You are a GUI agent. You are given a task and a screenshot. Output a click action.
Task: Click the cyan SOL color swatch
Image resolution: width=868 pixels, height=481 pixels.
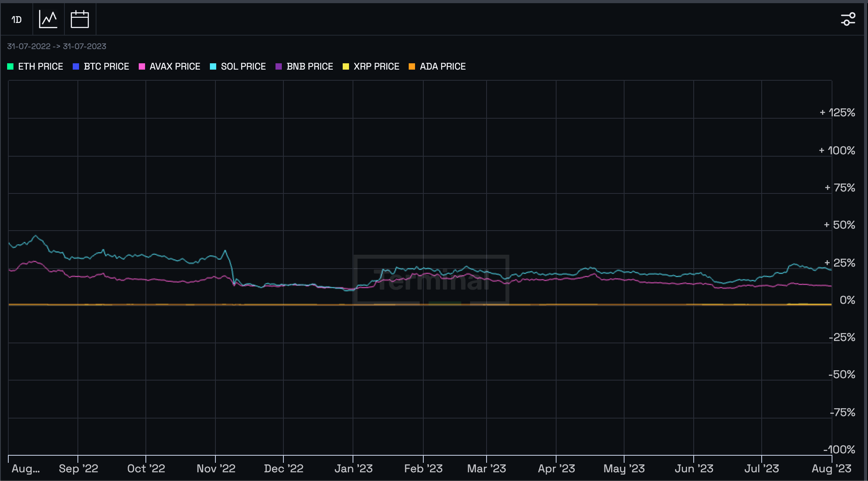pos(213,66)
